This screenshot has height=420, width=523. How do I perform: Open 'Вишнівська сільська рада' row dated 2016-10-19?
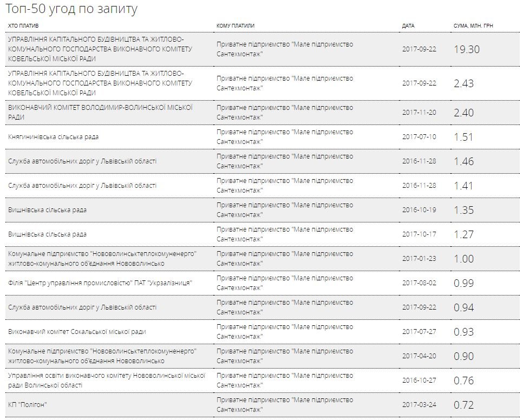click(48, 210)
